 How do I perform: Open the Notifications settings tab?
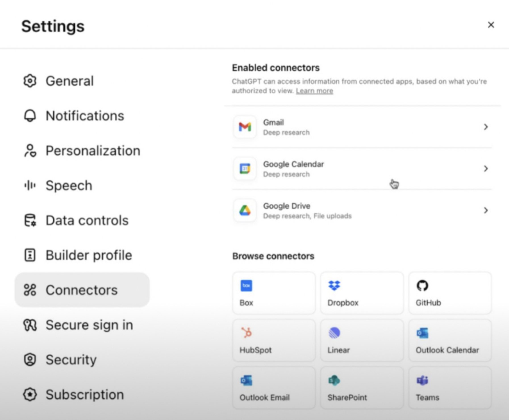82,116
